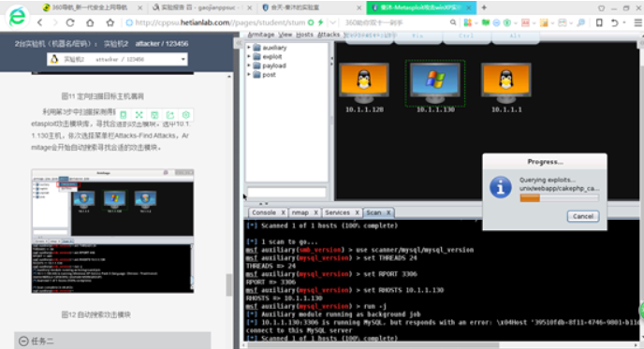Open the browser hamburger menu
The image size is (644, 349).
[x=637, y=22]
